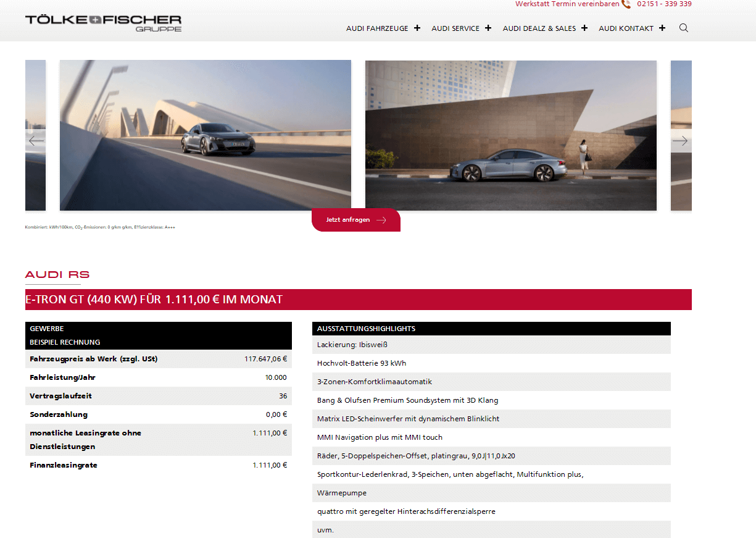The height and width of the screenshot is (538, 756).
Task: Expand plus icon next to Audi Dealz & Sales
Action: point(584,28)
